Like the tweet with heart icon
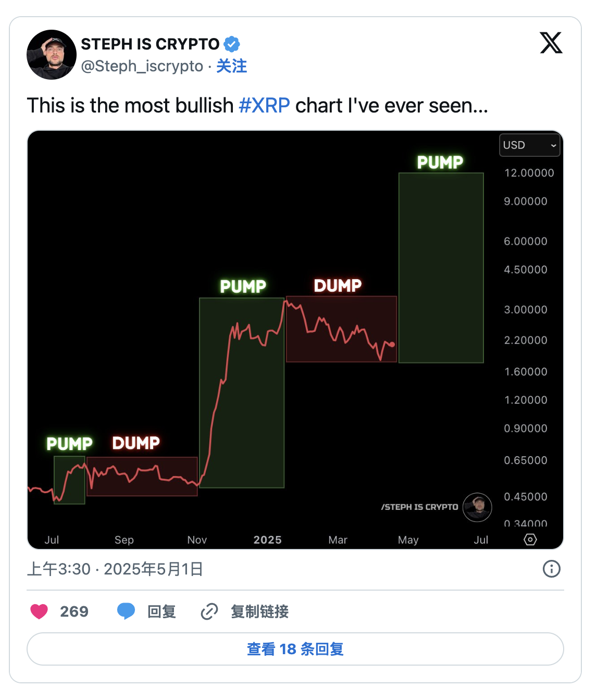 tap(39, 611)
